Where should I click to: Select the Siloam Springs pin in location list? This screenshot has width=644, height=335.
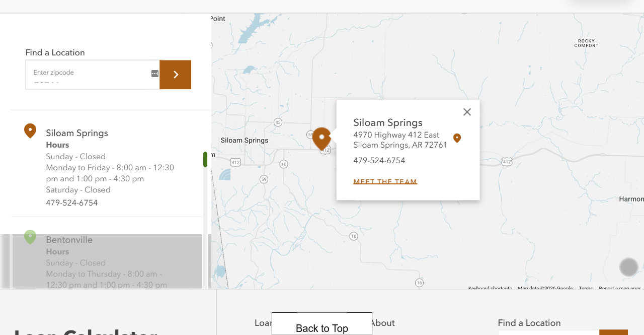pyautogui.click(x=30, y=131)
